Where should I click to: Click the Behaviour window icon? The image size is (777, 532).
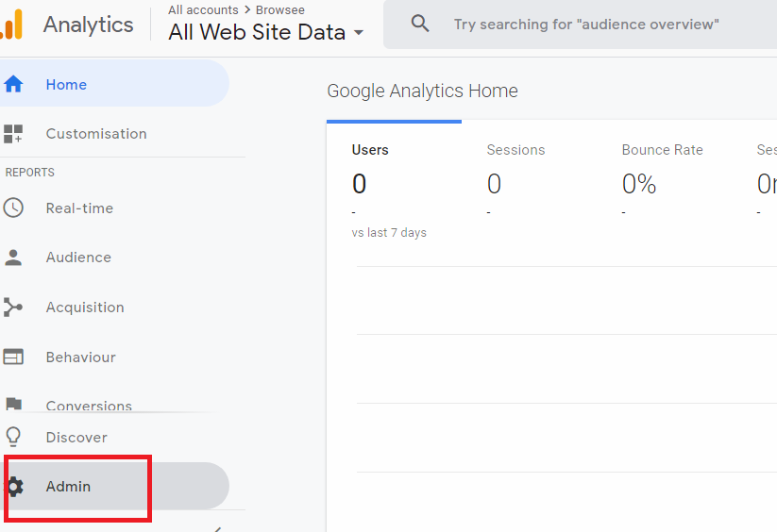click(13, 357)
